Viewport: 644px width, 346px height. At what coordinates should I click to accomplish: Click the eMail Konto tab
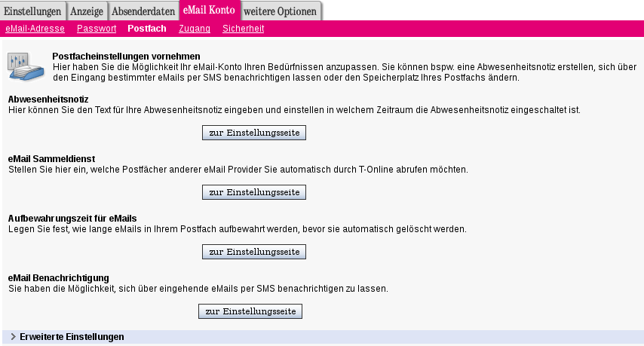pyautogui.click(x=210, y=11)
